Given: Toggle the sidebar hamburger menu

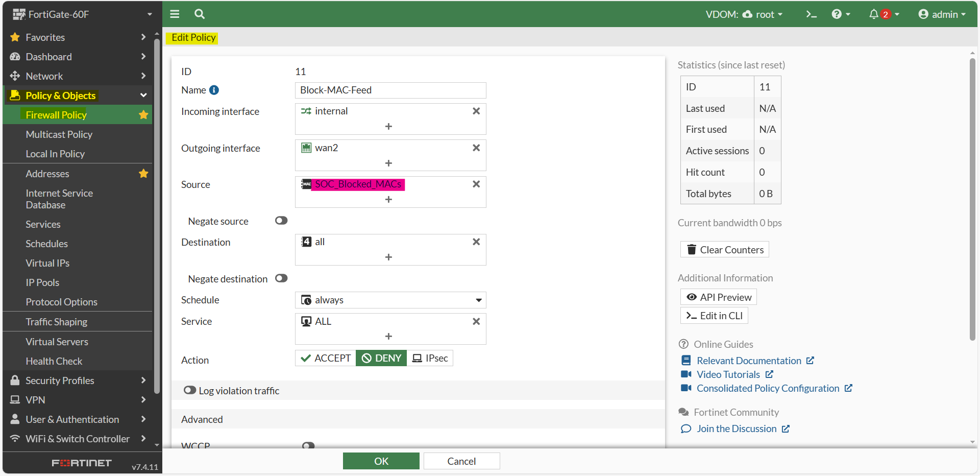Looking at the screenshot, I should pos(175,14).
